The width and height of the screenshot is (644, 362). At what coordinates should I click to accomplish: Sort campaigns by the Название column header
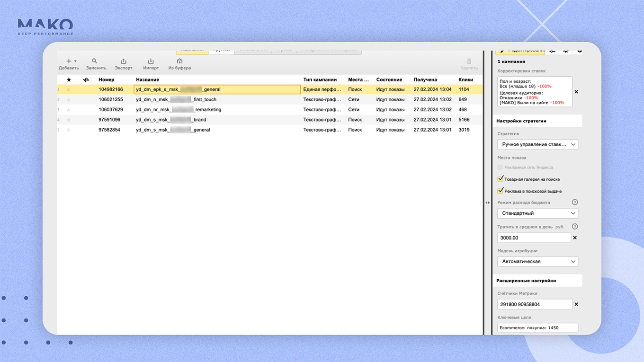147,79
